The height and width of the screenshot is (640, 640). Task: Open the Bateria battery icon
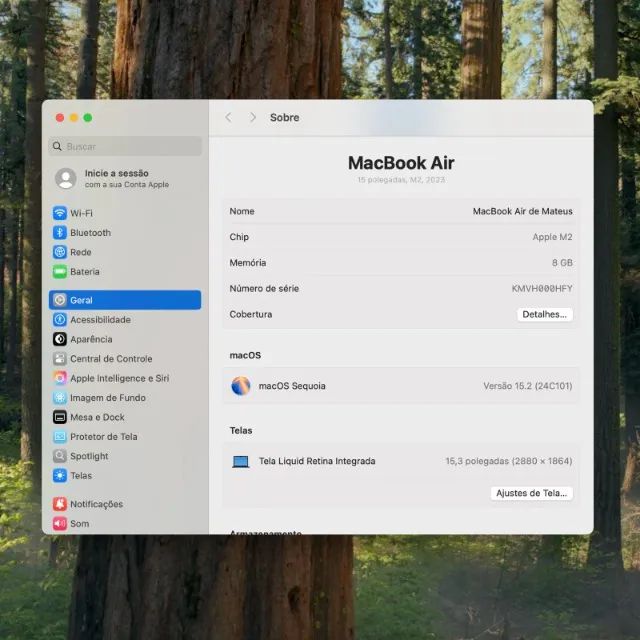pos(60,272)
